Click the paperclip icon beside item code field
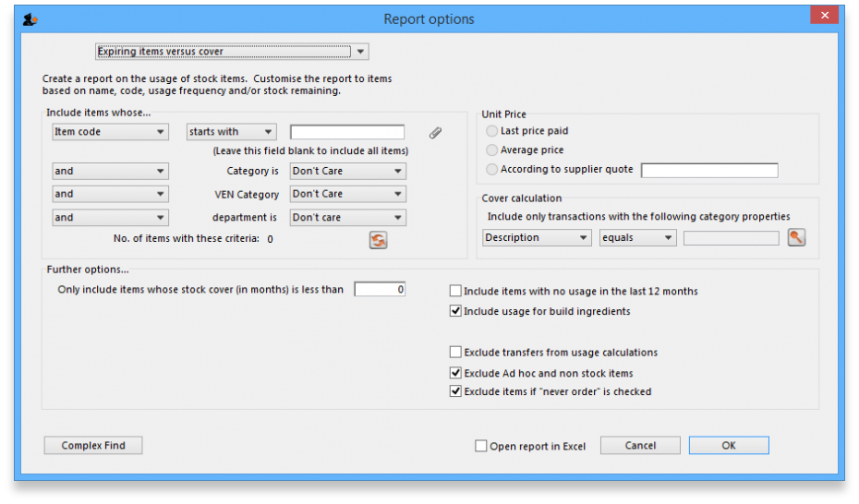 point(435,133)
